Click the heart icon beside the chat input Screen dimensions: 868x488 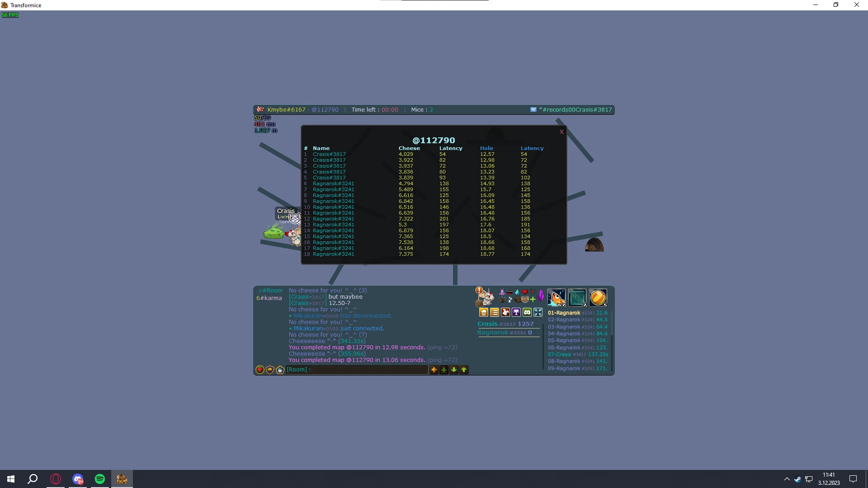(x=260, y=370)
